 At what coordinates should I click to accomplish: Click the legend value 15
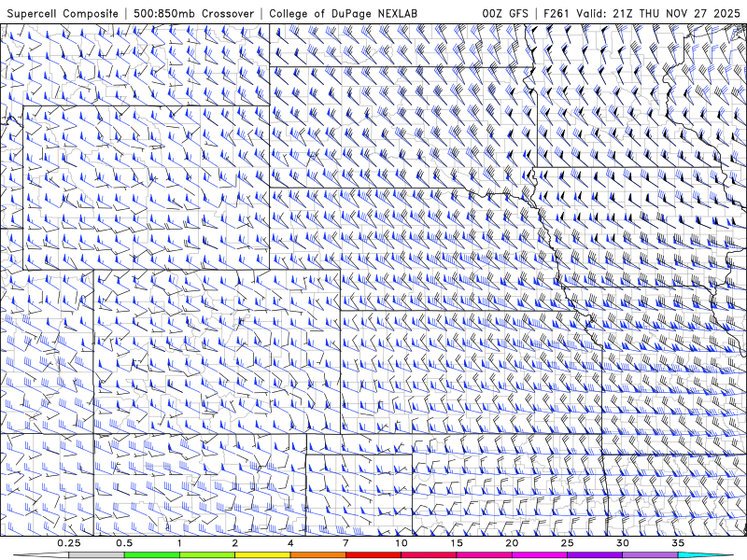(x=457, y=543)
